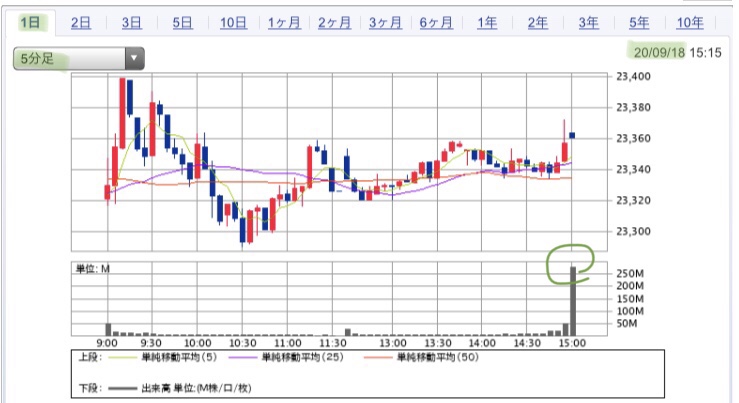Click the 単純移動平均(25) legend entry

pos(303,357)
